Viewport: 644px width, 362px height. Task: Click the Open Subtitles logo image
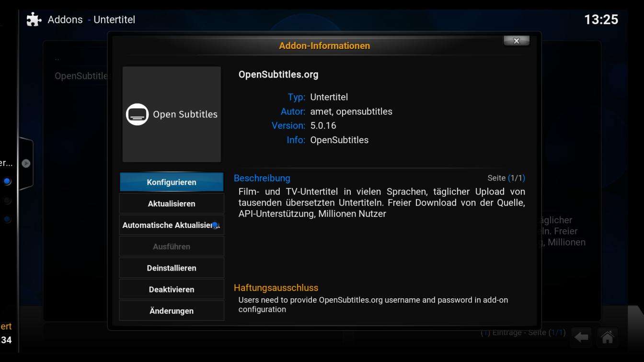pyautogui.click(x=172, y=114)
